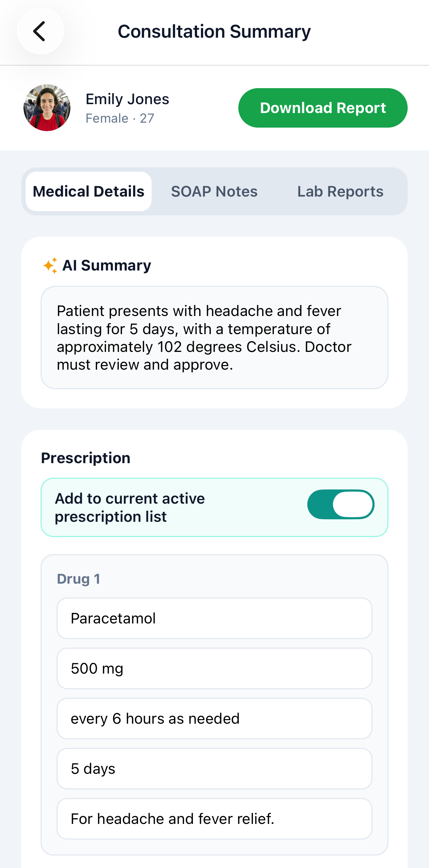Tap the Emily Jones patient name
Viewport: 429px width, 868px height.
(x=127, y=99)
